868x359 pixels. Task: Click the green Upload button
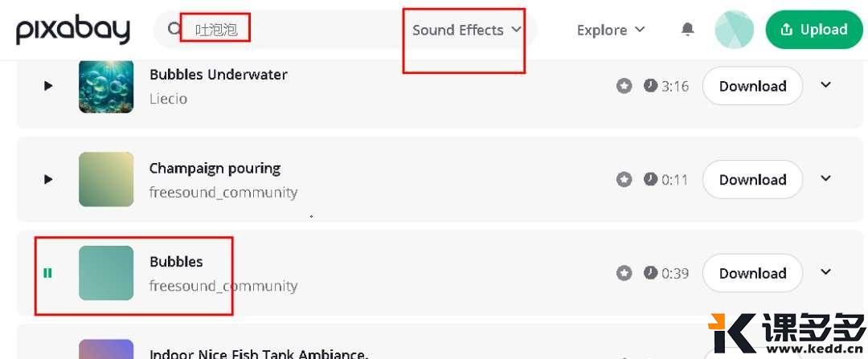(x=814, y=30)
